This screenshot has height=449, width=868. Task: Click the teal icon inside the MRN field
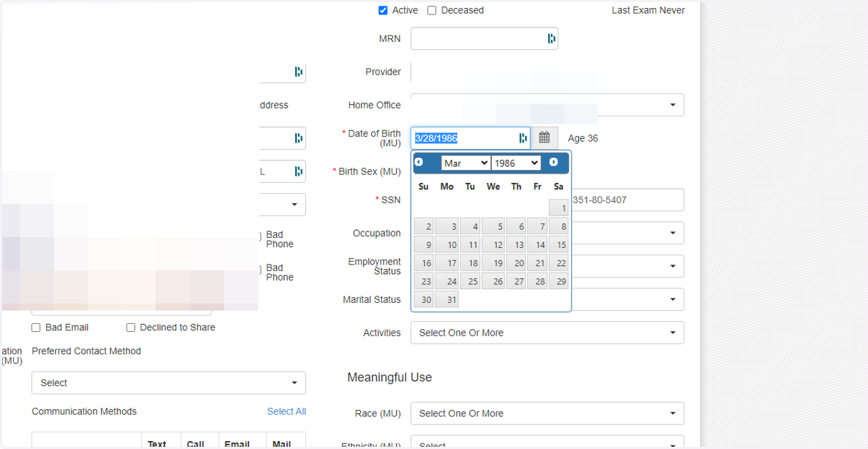(551, 38)
